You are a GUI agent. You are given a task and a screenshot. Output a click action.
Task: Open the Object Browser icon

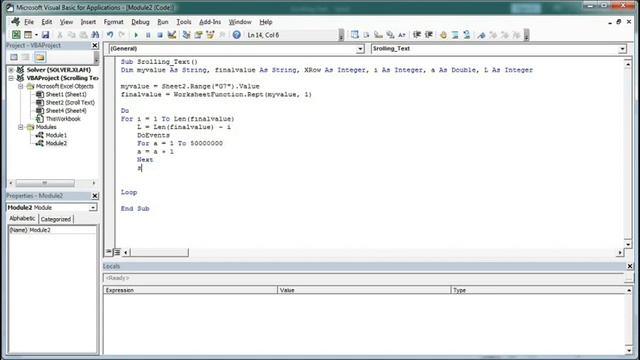(210, 35)
